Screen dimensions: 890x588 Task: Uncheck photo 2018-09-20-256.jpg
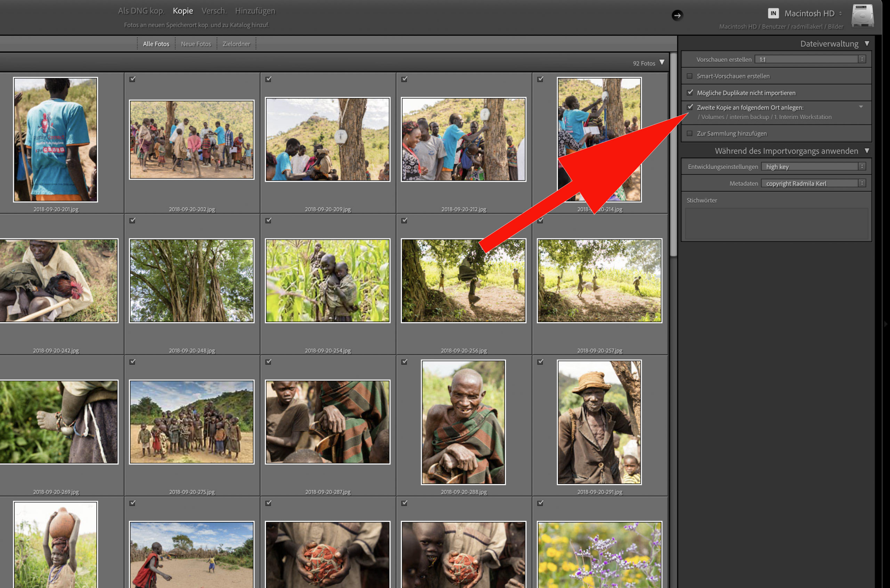click(x=404, y=220)
